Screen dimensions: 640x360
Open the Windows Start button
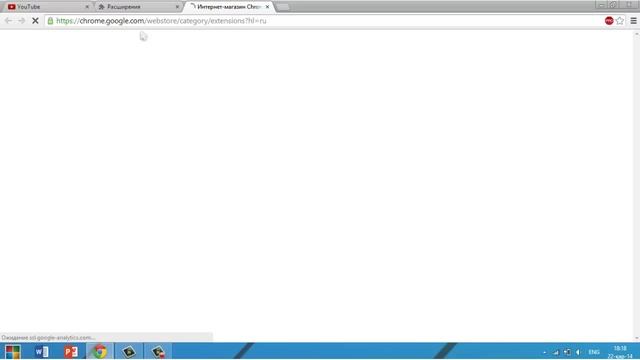pyautogui.click(x=13, y=351)
